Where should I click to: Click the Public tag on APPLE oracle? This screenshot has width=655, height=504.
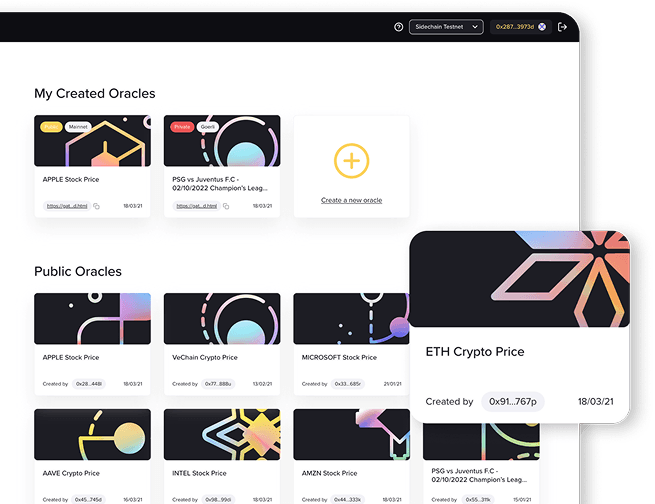tap(50, 127)
